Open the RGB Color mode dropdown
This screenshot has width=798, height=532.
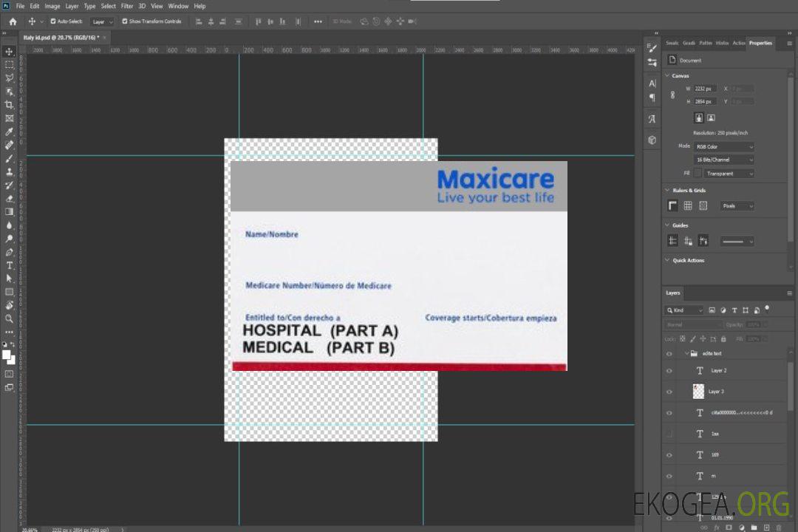pyautogui.click(x=724, y=146)
